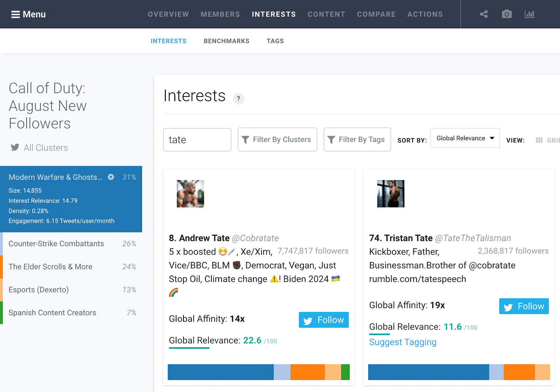Select Esports (Dexerto) cluster
Screen dimensions: 560x392
(x=71, y=290)
